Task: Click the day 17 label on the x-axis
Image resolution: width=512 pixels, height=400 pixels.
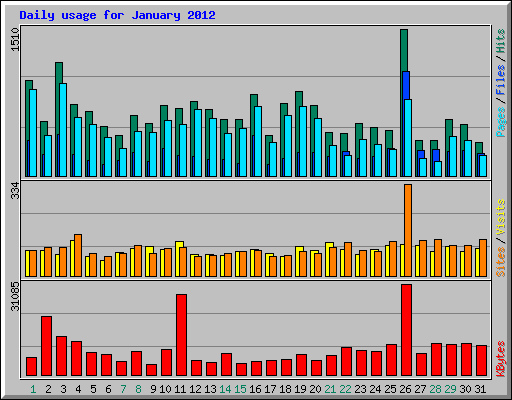Action: (270, 389)
